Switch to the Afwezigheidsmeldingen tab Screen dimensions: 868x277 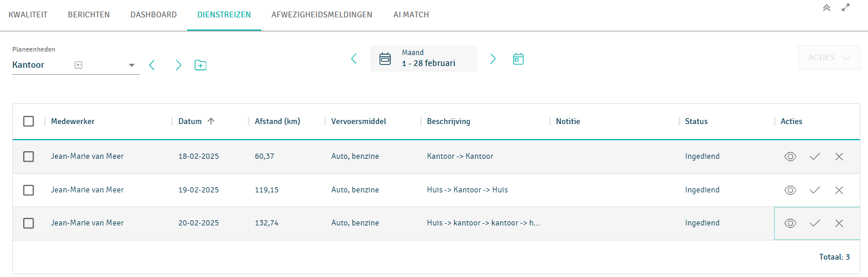322,14
